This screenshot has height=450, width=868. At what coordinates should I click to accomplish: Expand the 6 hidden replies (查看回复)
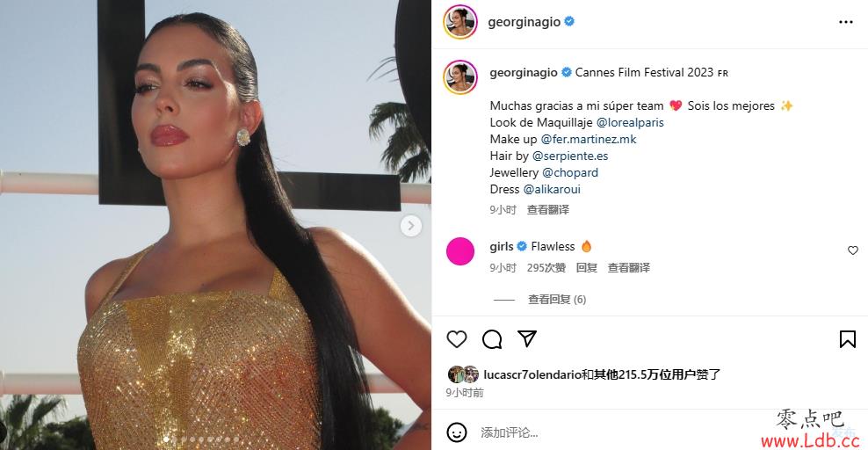tap(557, 300)
